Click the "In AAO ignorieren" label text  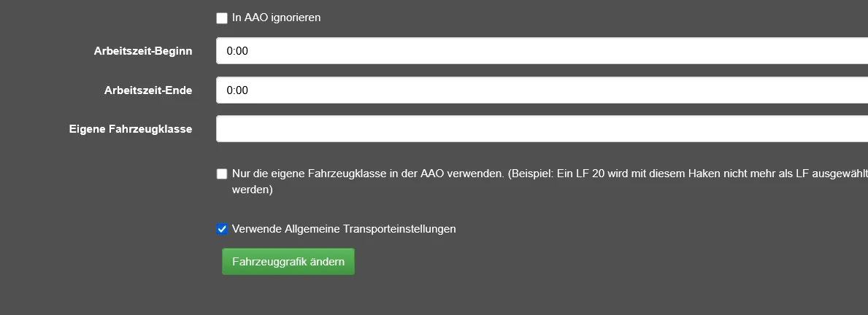[276, 17]
